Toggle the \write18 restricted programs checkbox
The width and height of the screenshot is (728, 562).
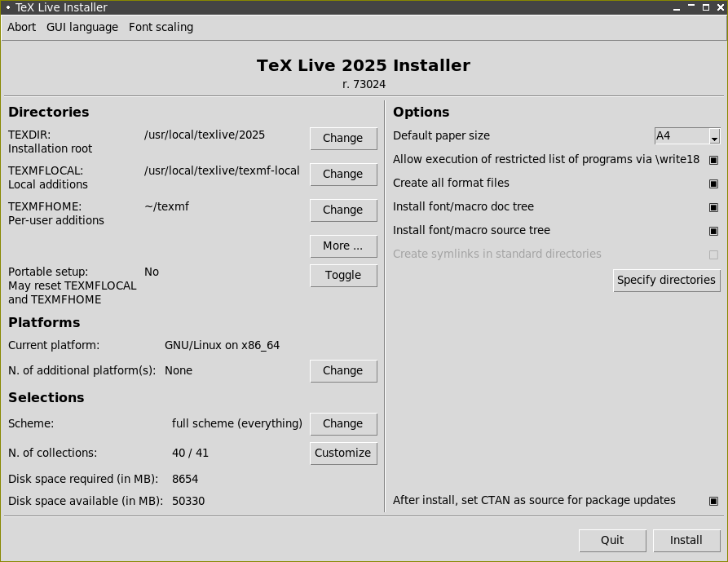(x=713, y=160)
